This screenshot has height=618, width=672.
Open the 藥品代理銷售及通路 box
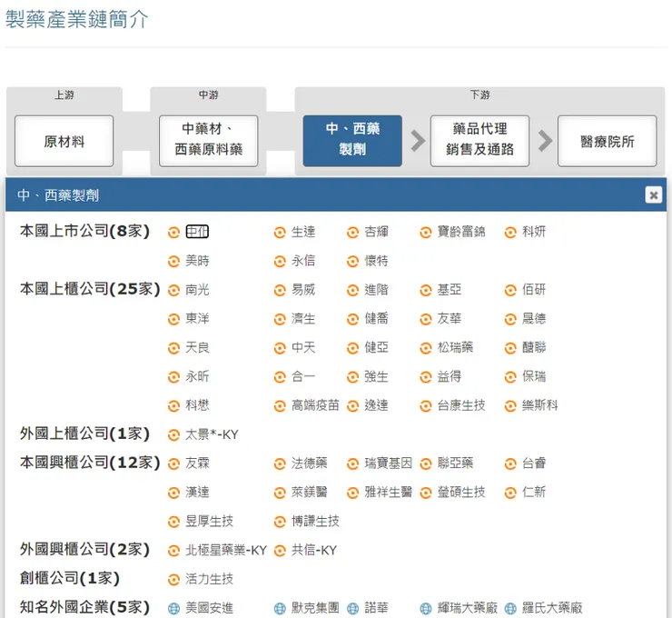point(479,141)
